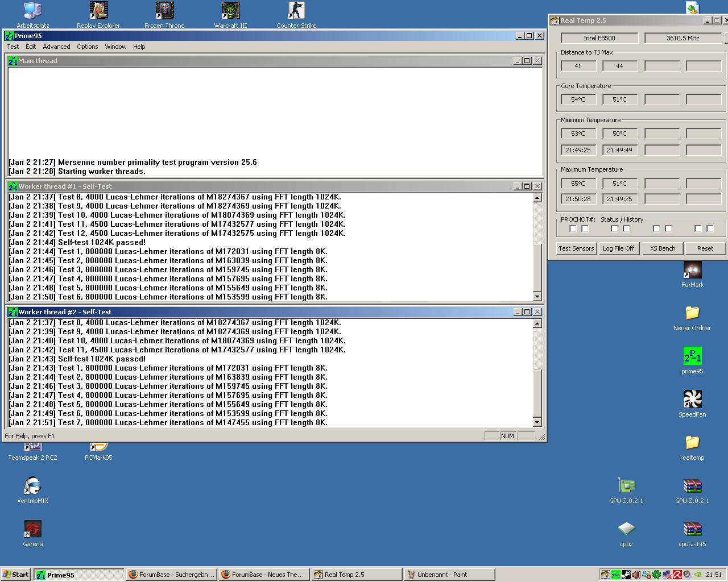Image resolution: width=728 pixels, height=582 pixels.
Task: Click the Log File Off button
Action: coord(619,248)
